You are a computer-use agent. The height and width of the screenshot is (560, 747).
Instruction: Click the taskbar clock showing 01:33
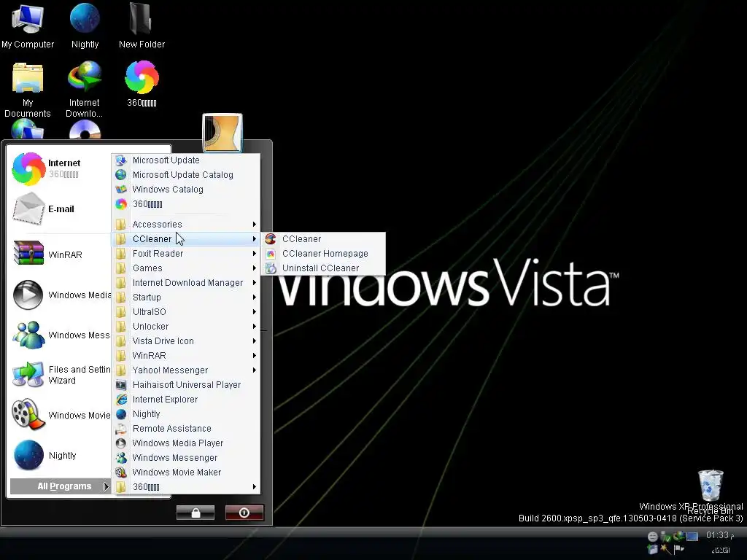719,536
